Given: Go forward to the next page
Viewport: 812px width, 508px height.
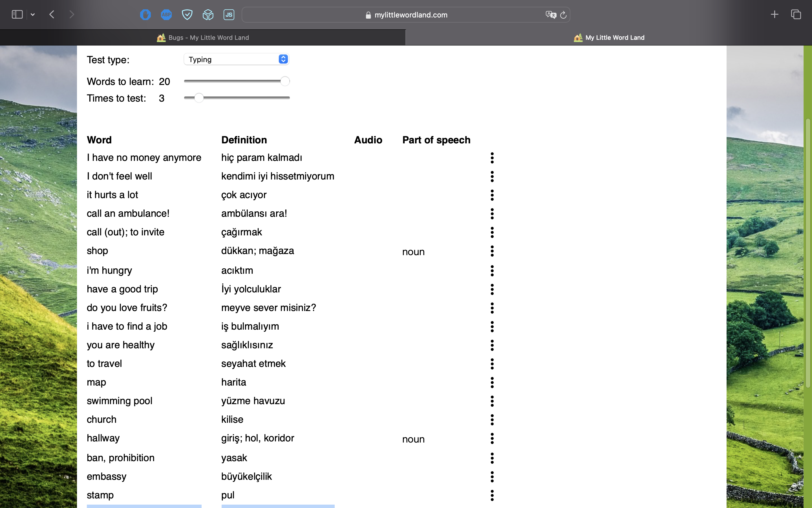Looking at the screenshot, I should point(71,14).
